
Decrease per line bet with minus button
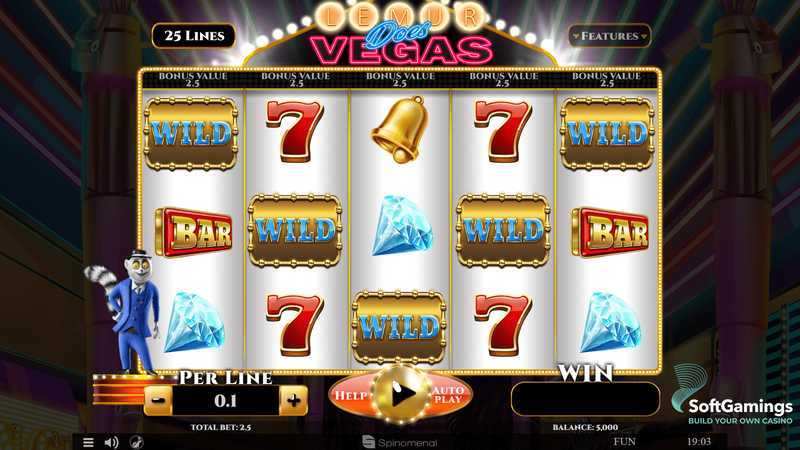[x=158, y=401]
